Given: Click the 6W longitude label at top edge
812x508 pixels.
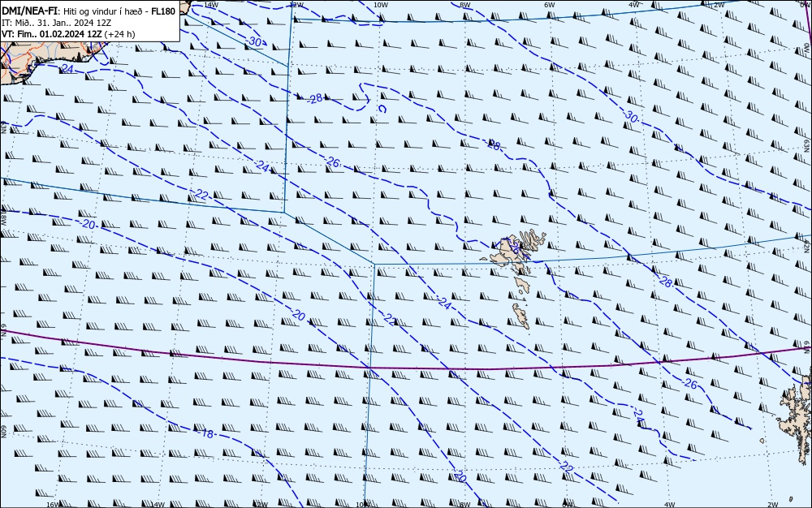Looking at the screenshot, I should [x=550, y=4].
